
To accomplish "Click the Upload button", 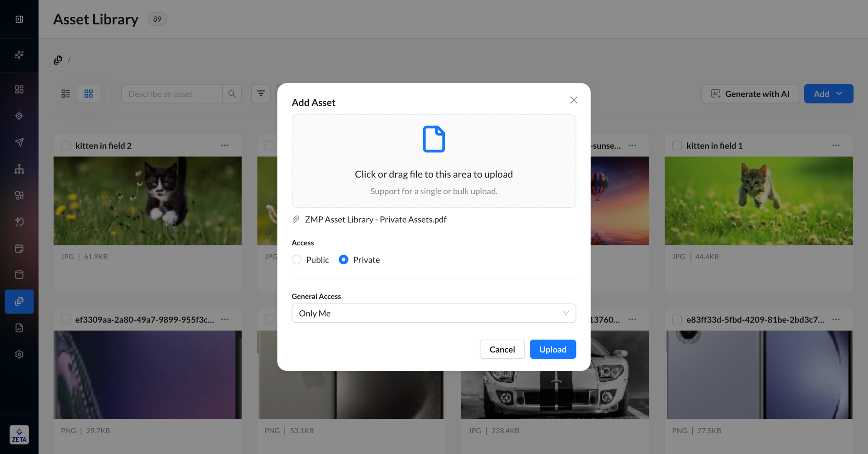I will [x=552, y=349].
